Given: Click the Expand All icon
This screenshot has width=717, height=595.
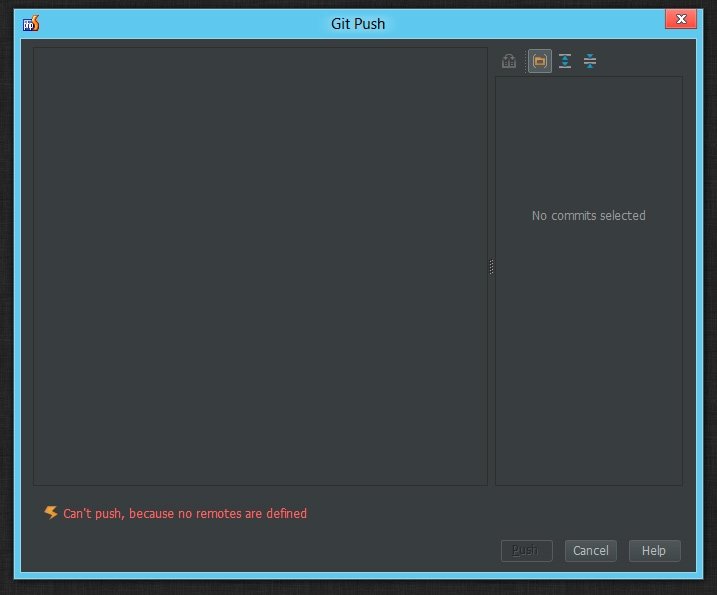Looking at the screenshot, I should [565, 61].
